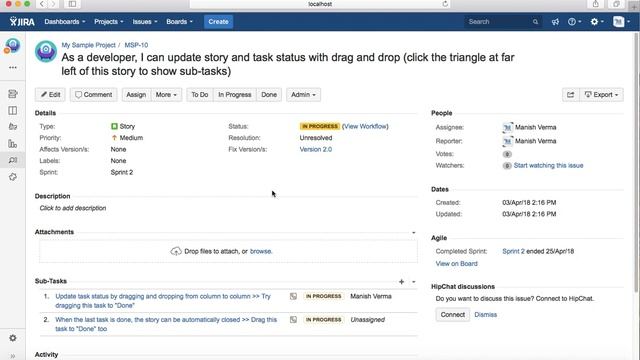Add a sub-task with the plus icon
Image resolution: width=640 pixels, height=360 pixels.
pos(402,282)
